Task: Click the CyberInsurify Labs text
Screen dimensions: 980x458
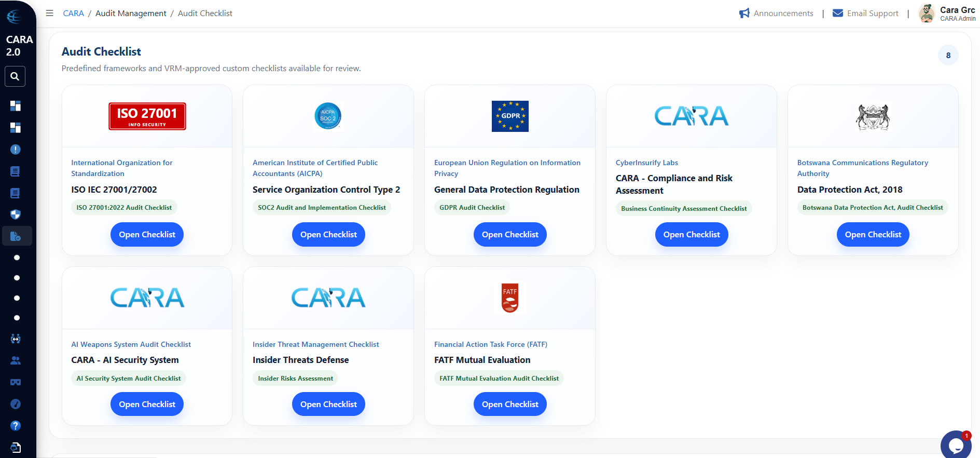Action: pyautogui.click(x=647, y=163)
